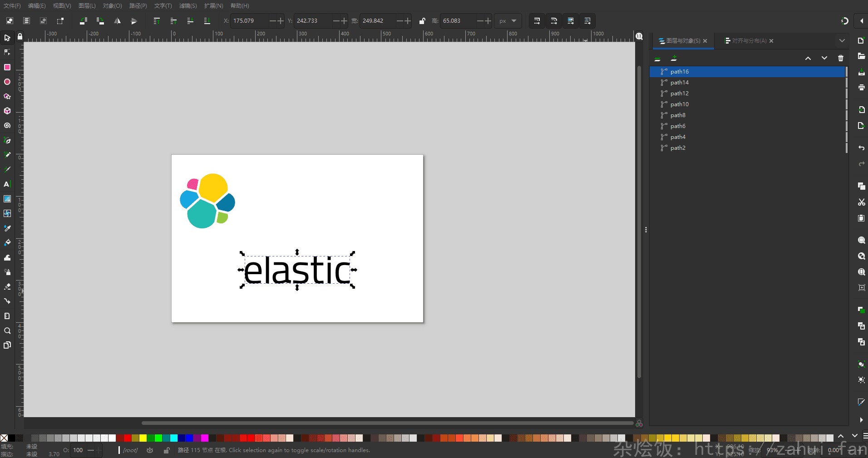Pick the Rectangle tool in the toolbox

point(7,67)
